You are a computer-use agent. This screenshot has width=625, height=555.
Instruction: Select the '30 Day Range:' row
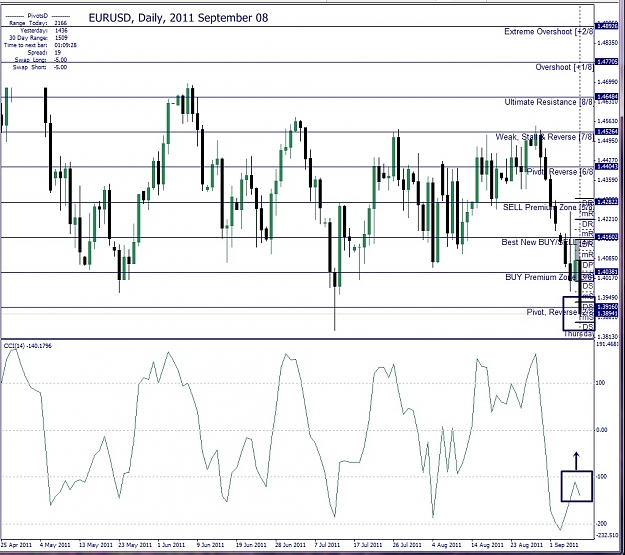[38, 38]
